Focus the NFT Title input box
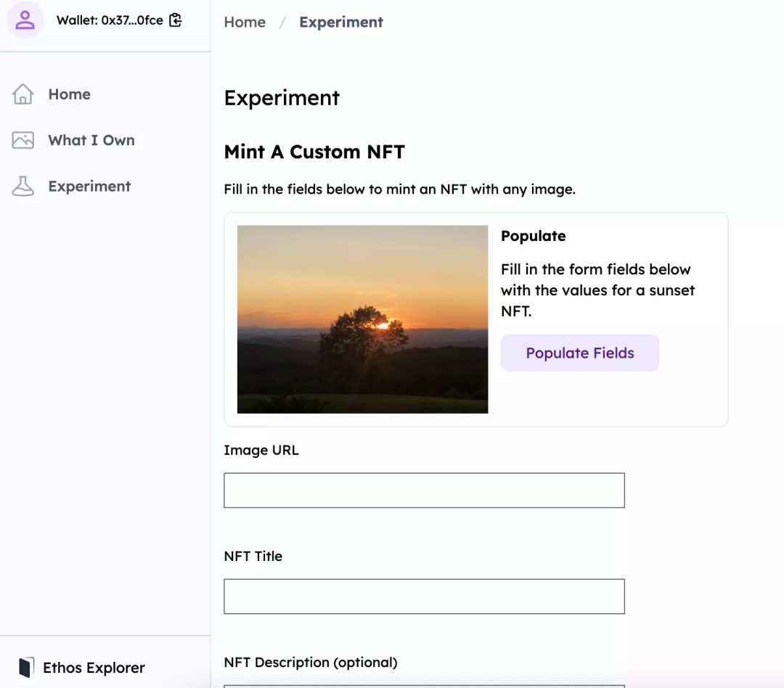784x688 pixels. [424, 597]
